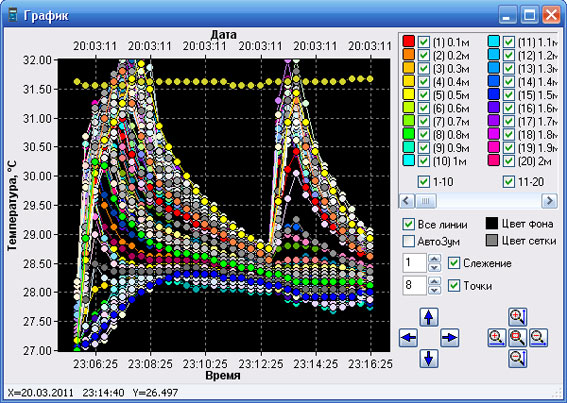Screen dimensions: 567x403
Task: Pan the graph up with blue arrow
Action: pos(429,317)
